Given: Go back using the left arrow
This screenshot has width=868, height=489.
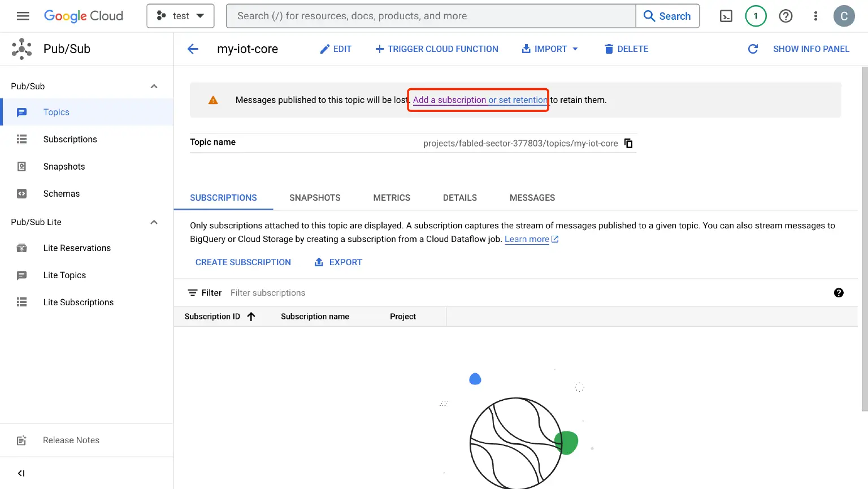Looking at the screenshot, I should tap(193, 49).
